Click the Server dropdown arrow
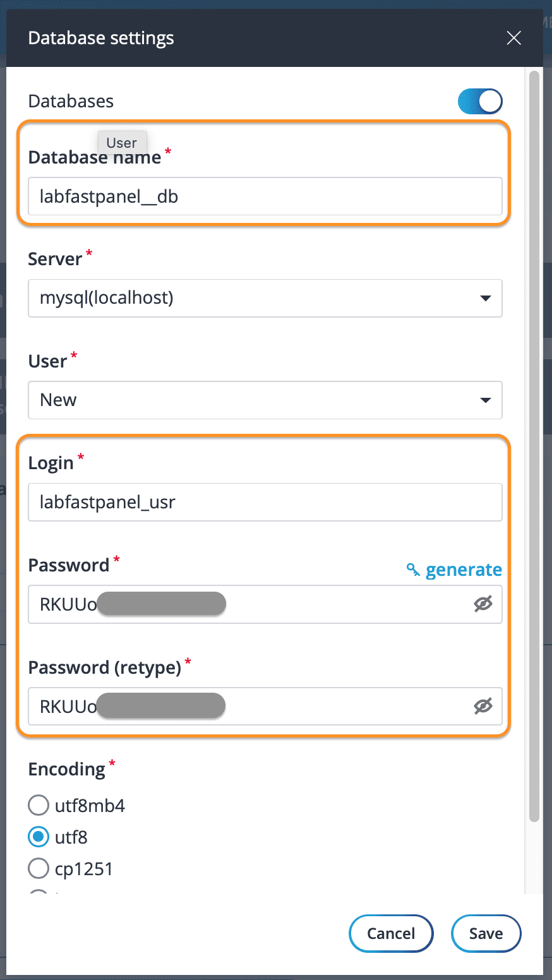 click(485, 298)
